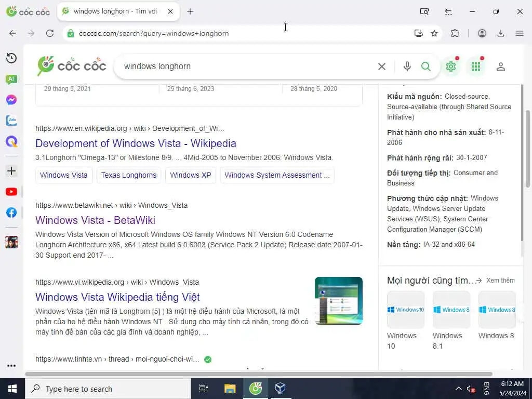Screen dimensions: 532x399
Task: Open VirtualBox from the taskbar
Action: coord(280,389)
